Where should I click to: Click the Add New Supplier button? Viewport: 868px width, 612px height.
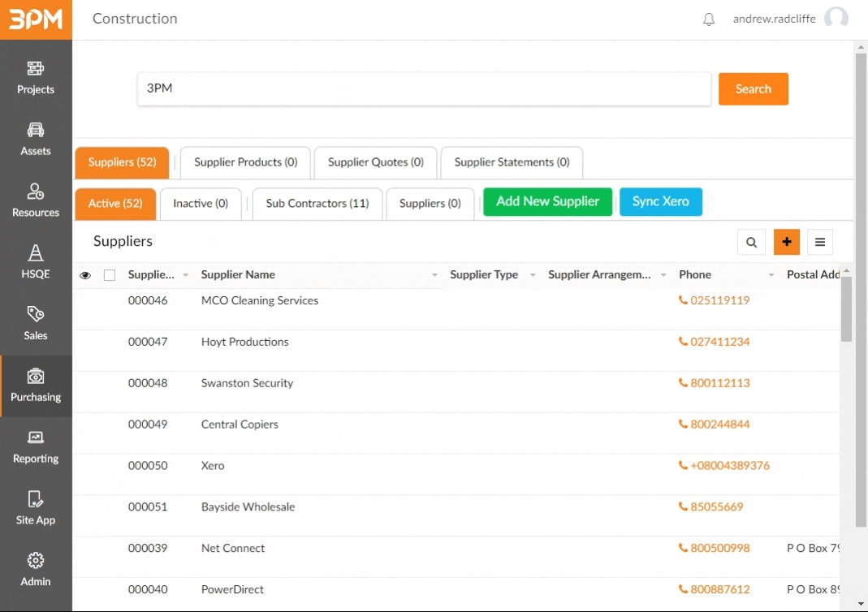pos(548,202)
